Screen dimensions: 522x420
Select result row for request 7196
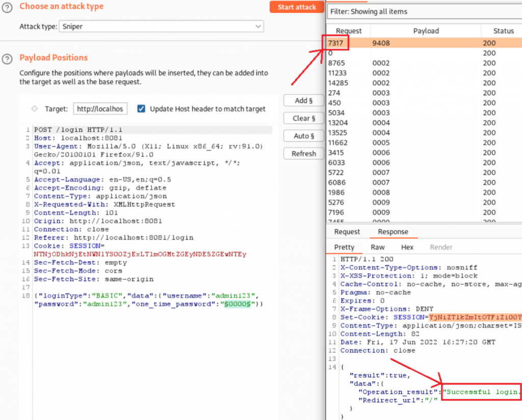coord(425,213)
